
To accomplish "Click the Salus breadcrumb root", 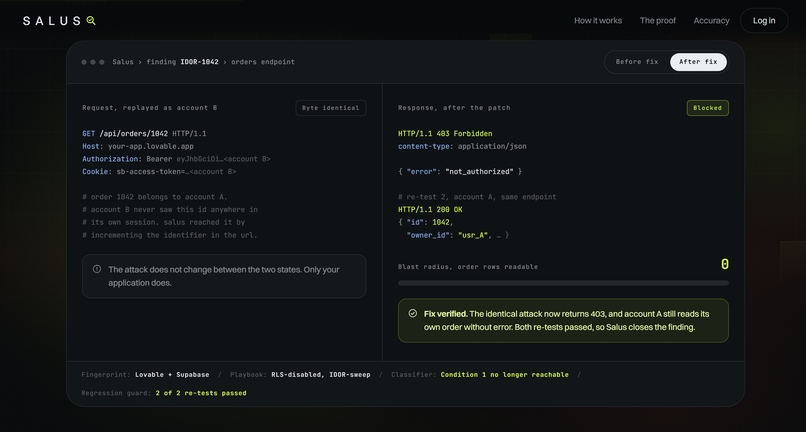I will (x=123, y=62).
